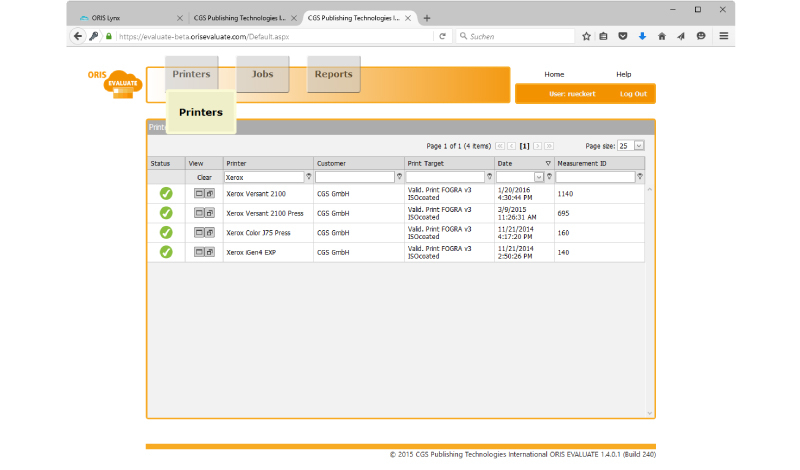This screenshot has width=800, height=470.
Task: Open new-window view for Xerox Color J75 Press
Action: click(209, 232)
